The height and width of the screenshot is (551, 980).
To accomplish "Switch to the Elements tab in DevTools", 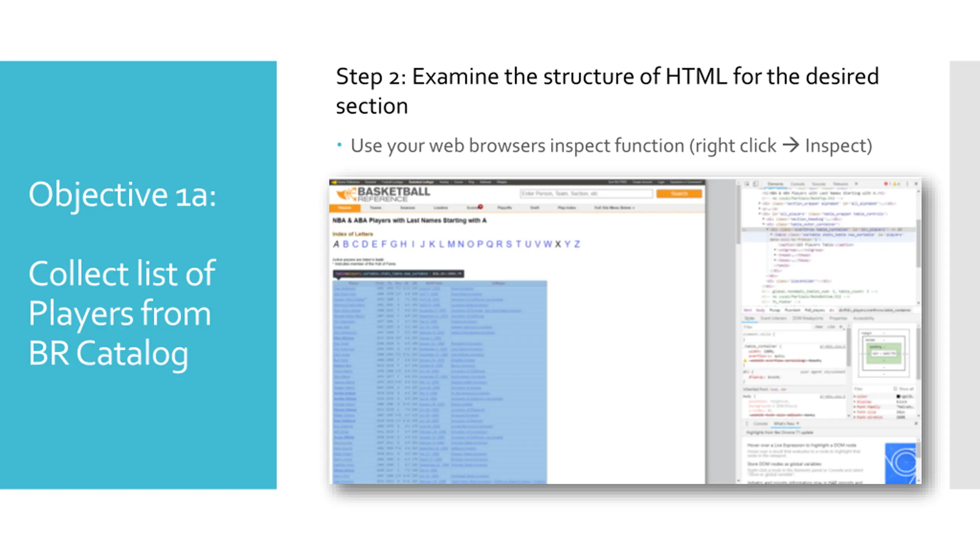I will [x=775, y=184].
